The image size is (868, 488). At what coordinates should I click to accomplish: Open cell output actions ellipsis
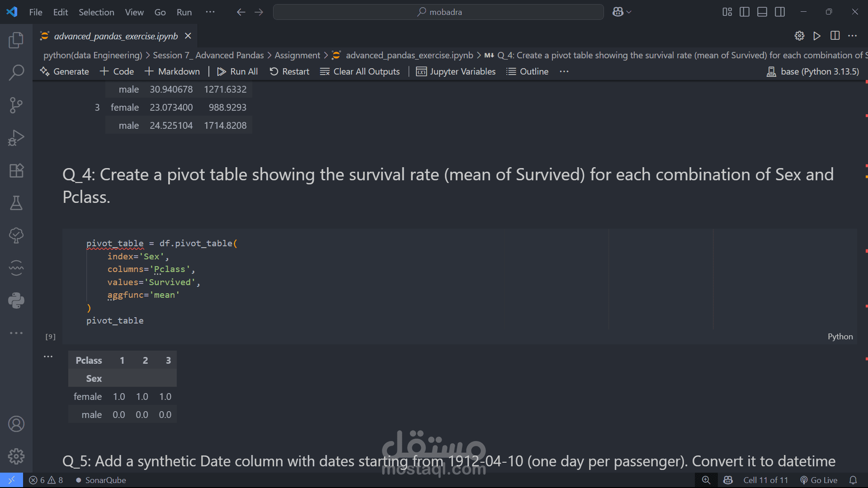point(48,357)
